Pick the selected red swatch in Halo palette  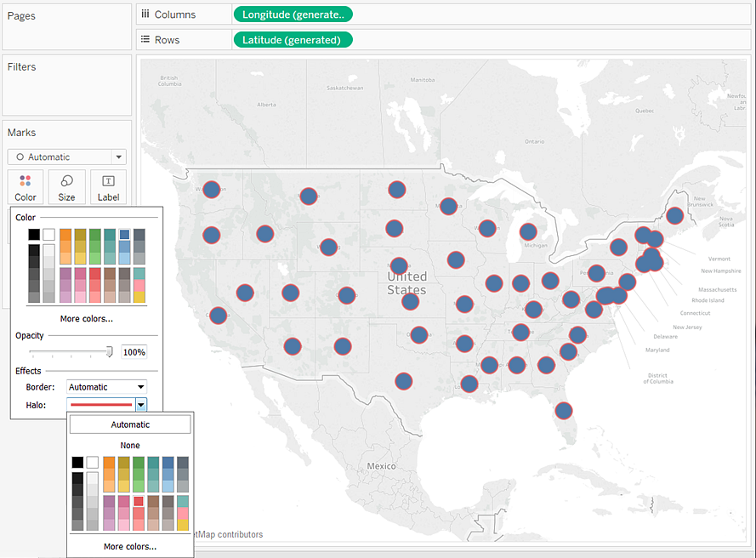coord(139,502)
